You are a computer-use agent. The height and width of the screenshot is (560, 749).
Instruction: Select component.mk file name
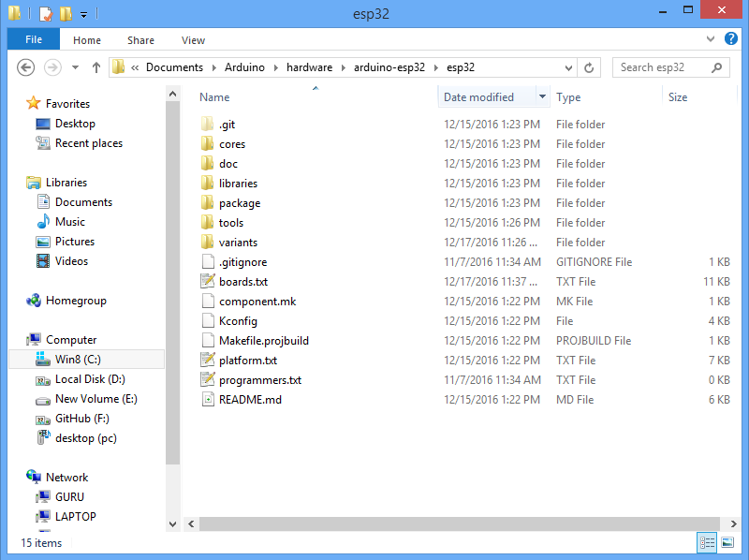(257, 302)
